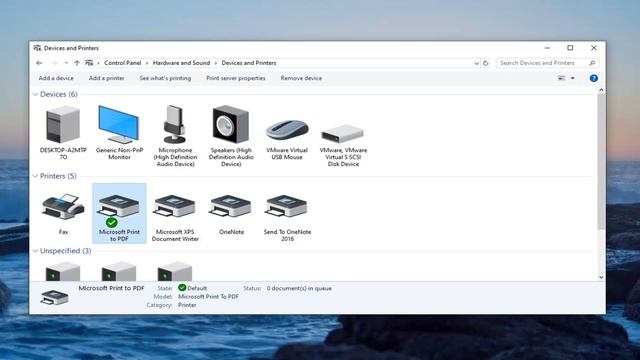This screenshot has height=360, width=640.
Task: Open the recent locations dropdown arrow
Action: [x=66, y=63]
